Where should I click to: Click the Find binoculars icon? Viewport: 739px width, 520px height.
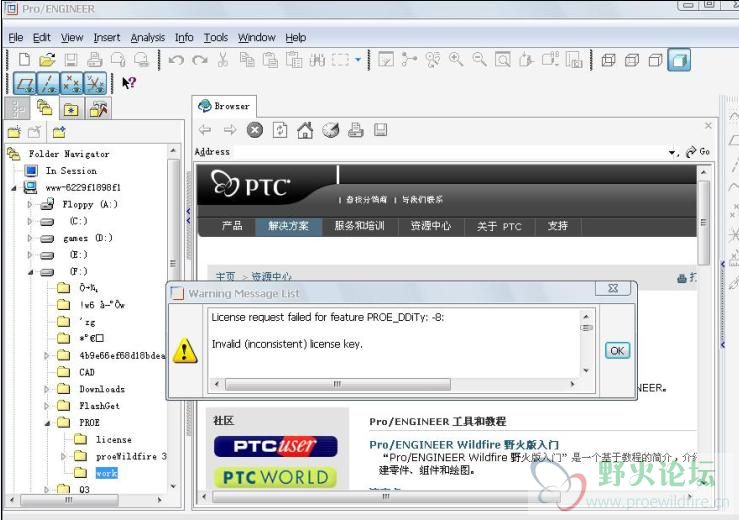(x=317, y=60)
